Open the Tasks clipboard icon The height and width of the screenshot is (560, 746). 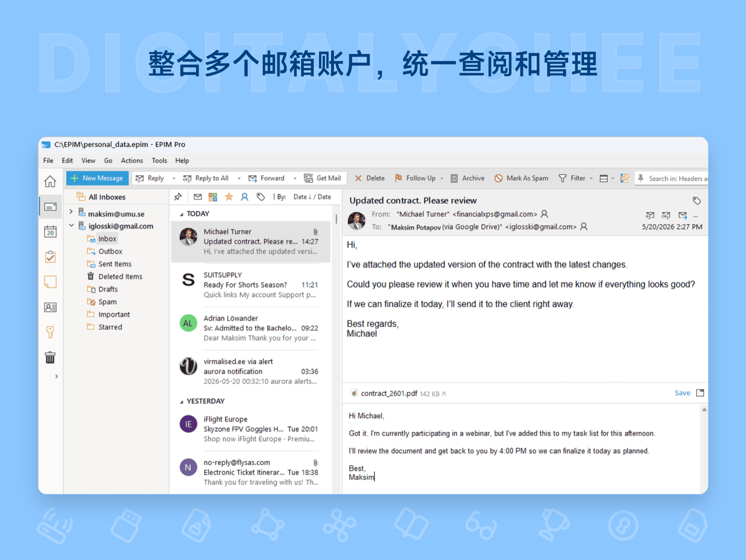[50, 257]
